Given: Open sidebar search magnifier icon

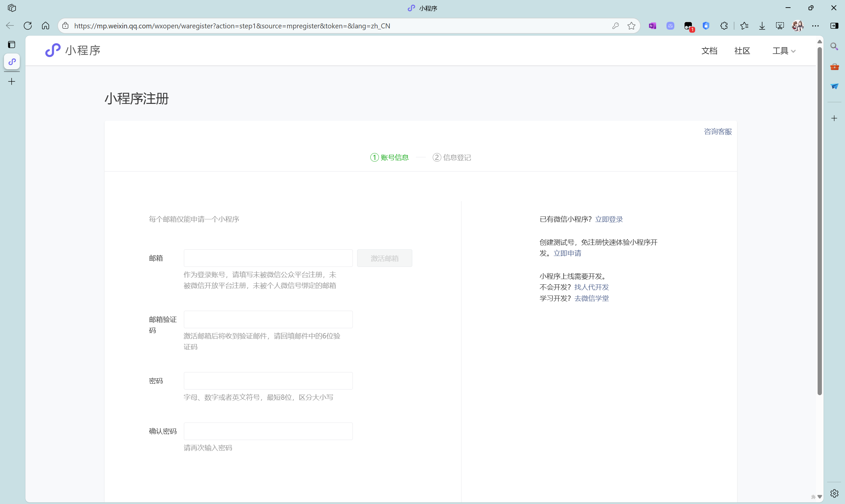Looking at the screenshot, I should (834, 46).
